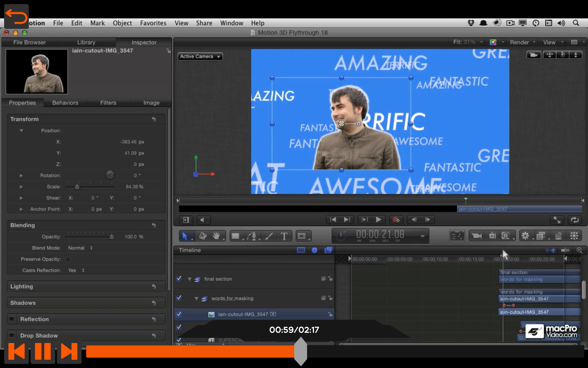Click the Make Particles icon

(x=559, y=236)
